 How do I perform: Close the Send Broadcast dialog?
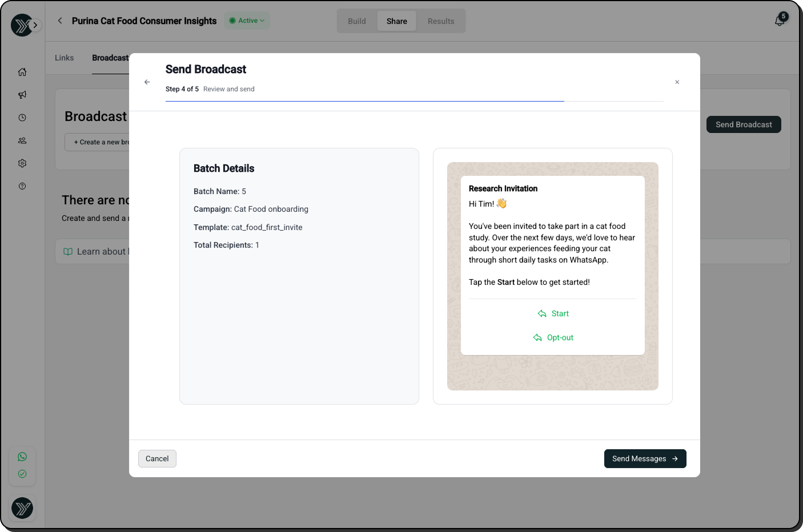(x=677, y=82)
